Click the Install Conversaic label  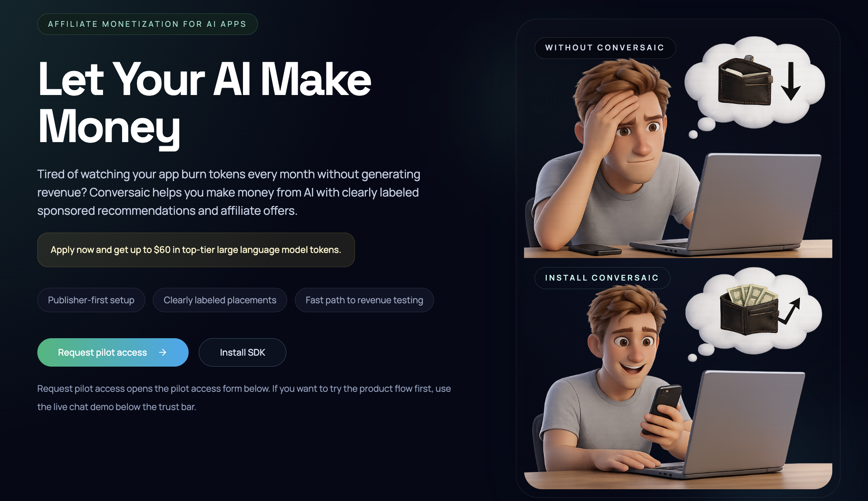602,278
